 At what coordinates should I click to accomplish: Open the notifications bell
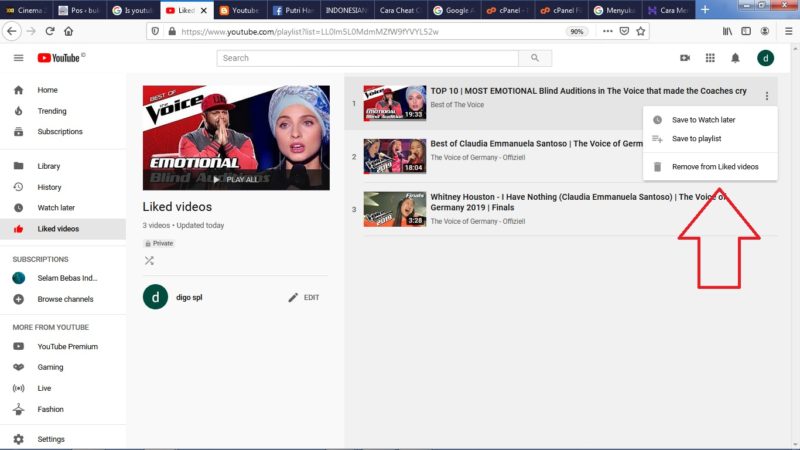point(735,58)
